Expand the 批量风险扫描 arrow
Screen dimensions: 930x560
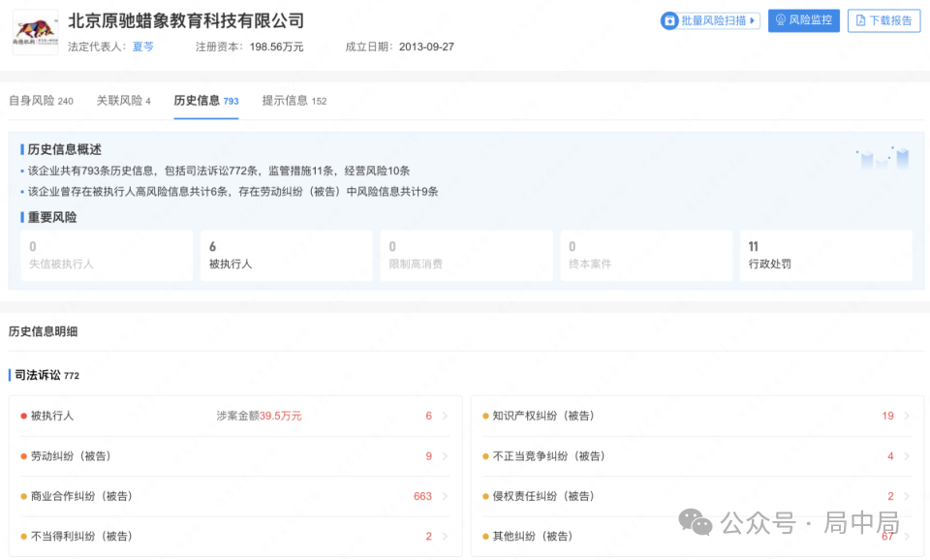click(751, 20)
